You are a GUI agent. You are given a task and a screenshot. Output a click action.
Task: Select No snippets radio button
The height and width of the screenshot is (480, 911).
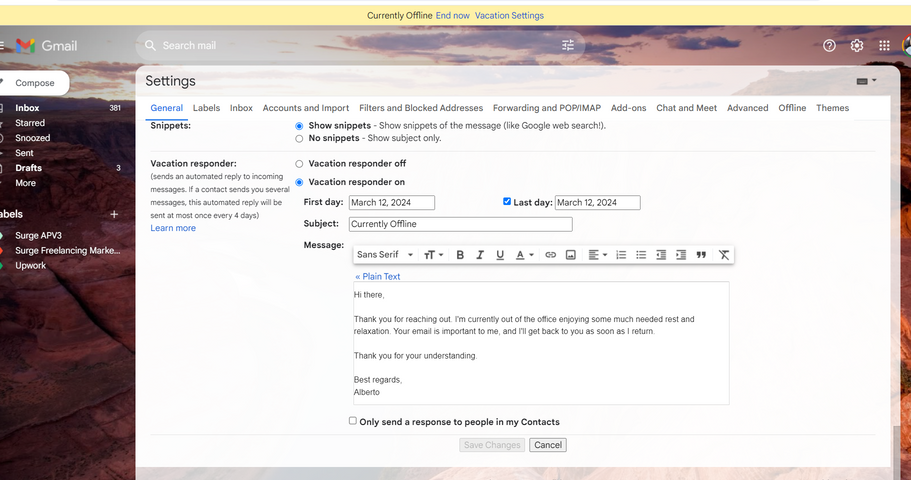299,138
